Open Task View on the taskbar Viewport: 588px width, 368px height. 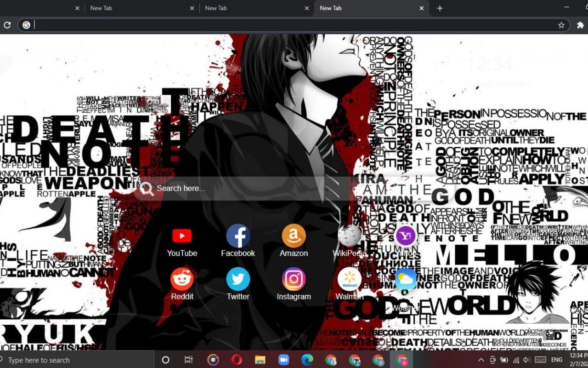pyautogui.click(x=189, y=360)
